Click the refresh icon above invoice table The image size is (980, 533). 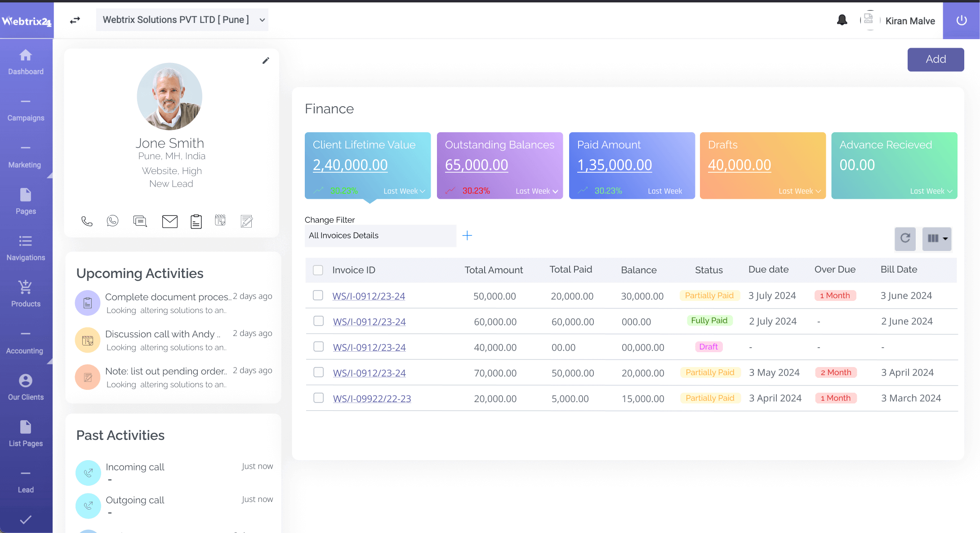pyautogui.click(x=905, y=238)
